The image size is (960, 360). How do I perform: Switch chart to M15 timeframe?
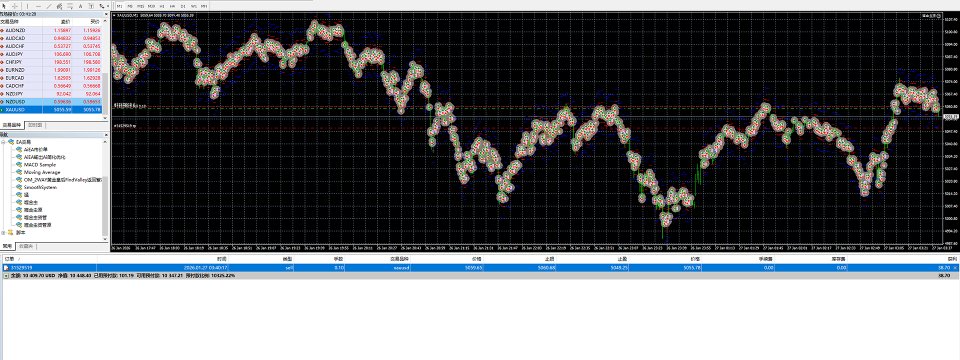140,6
